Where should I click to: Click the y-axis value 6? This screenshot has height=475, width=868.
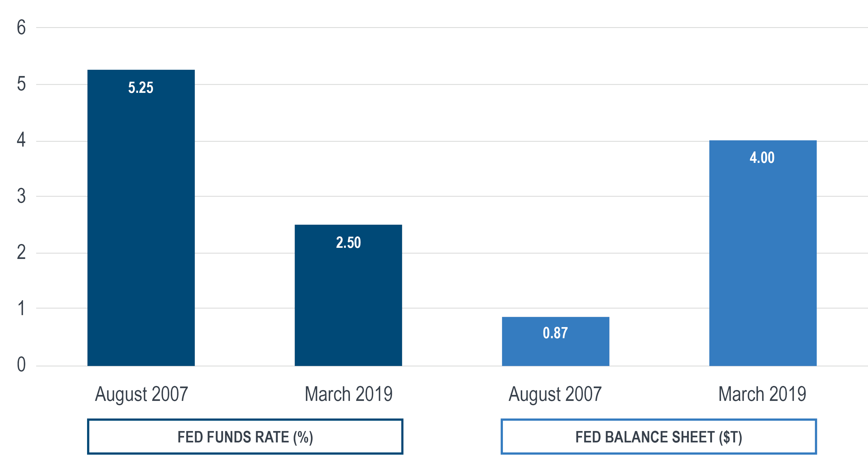point(21,27)
